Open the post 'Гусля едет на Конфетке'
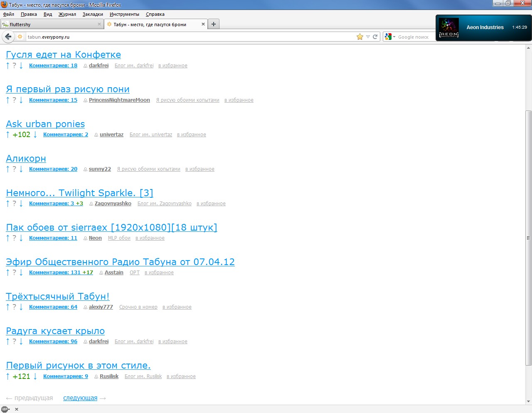 click(x=63, y=55)
